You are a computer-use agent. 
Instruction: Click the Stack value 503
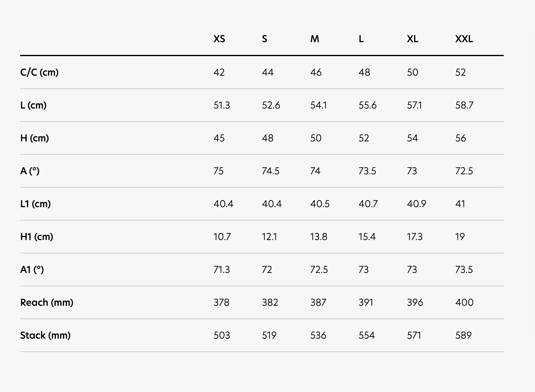[x=222, y=335]
